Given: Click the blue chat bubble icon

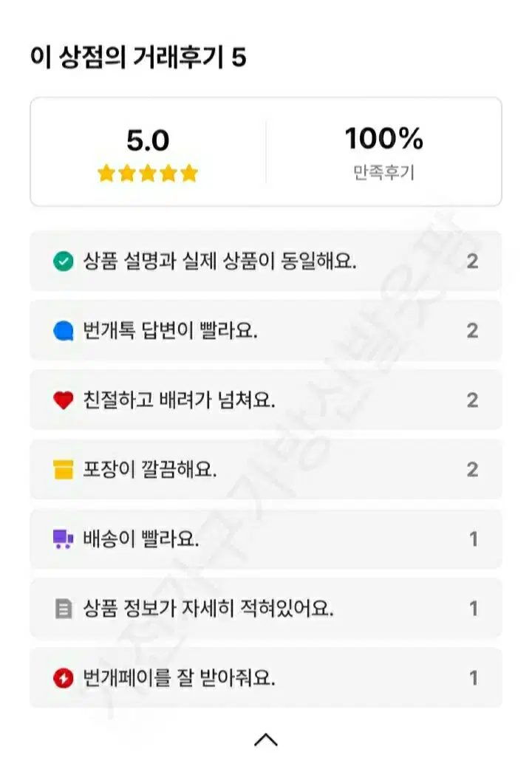Looking at the screenshot, I should tap(63, 330).
